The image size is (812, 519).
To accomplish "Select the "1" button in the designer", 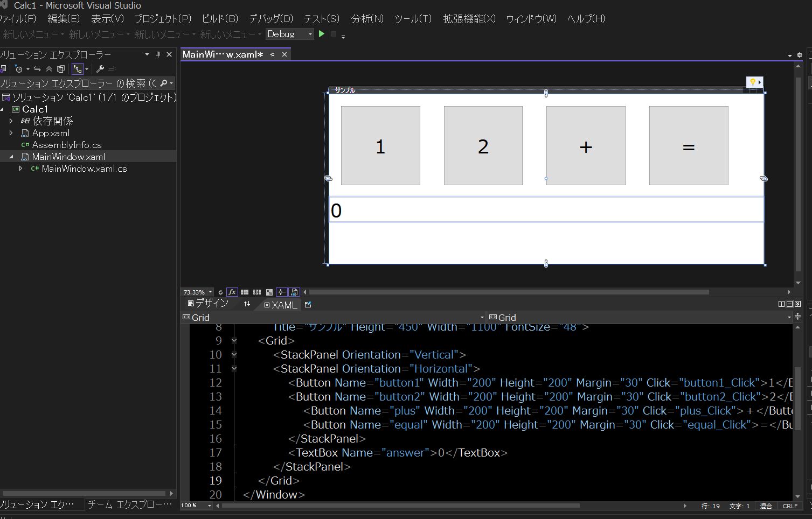I will click(380, 145).
